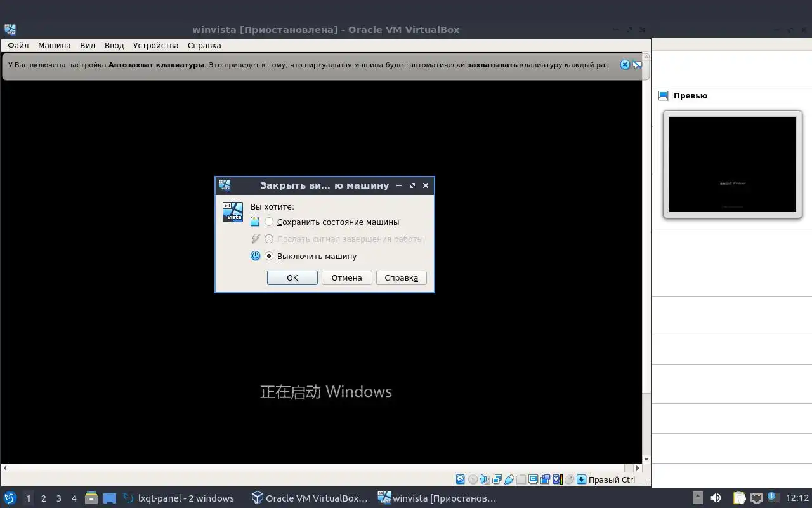Open the USB devices status icon
The image size is (812, 508).
[509, 479]
